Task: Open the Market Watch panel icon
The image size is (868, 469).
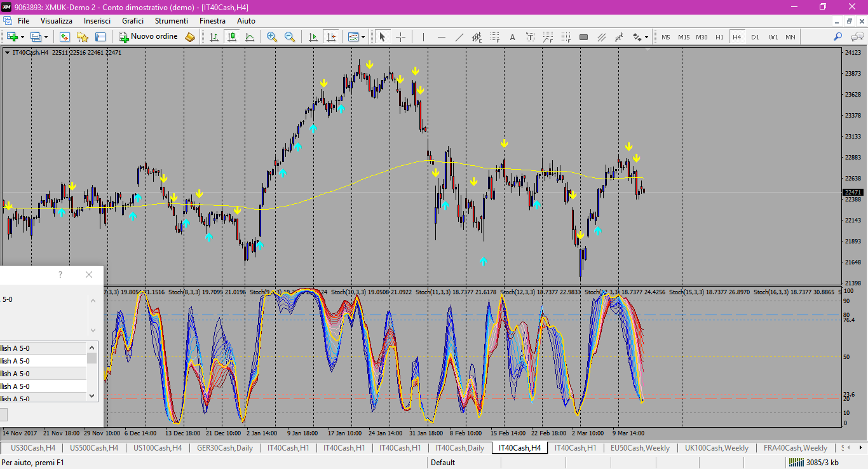Action: click(65, 37)
